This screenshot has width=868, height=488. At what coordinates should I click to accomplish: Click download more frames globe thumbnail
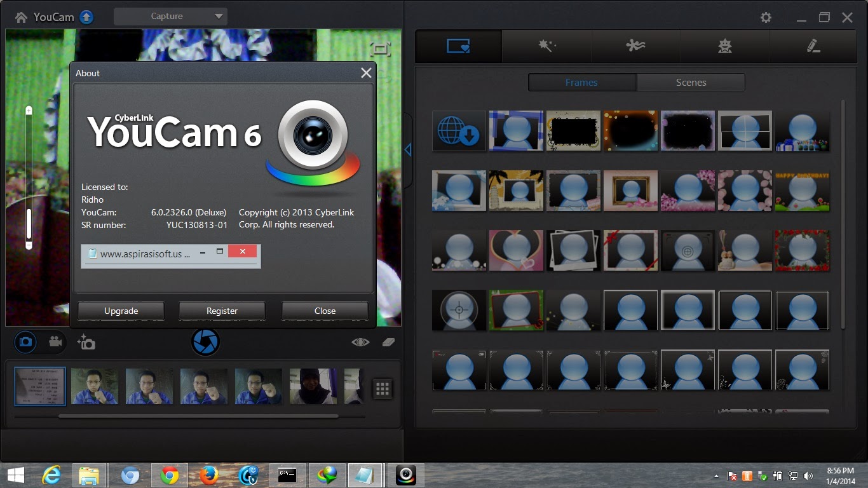459,132
